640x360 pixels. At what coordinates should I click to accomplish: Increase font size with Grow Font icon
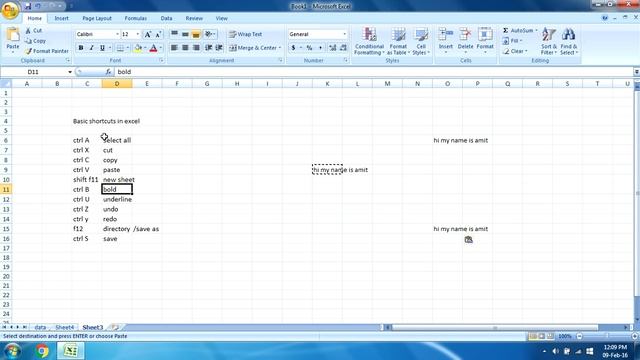[x=148, y=35]
